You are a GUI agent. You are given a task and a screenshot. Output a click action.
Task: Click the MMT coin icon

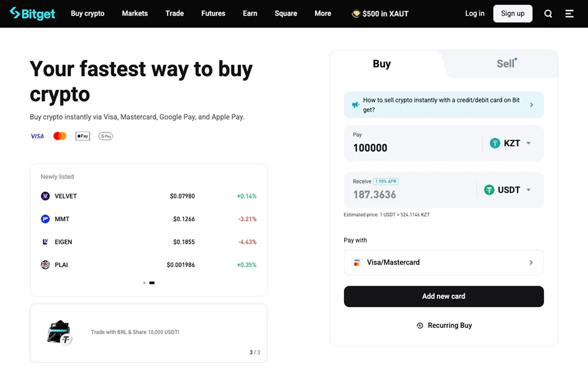pyautogui.click(x=45, y=219)
